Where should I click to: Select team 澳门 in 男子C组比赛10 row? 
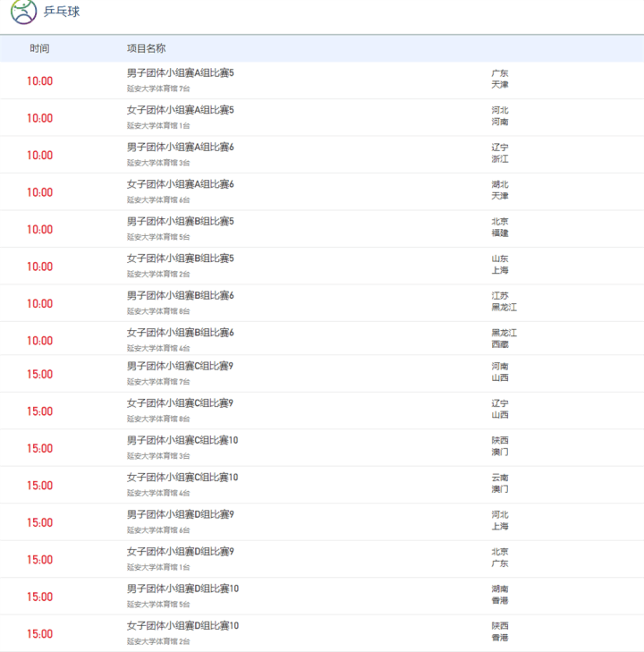tap(500, 452)
